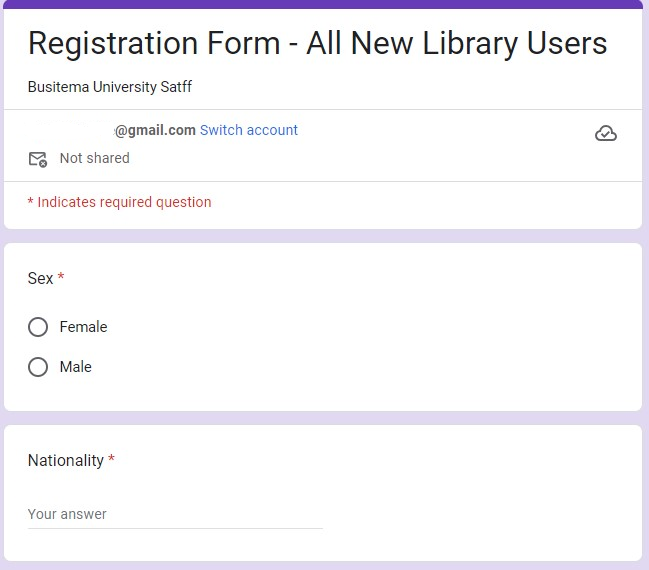Viewport: 649px width, 570px height.
Task: Click the red asterisk beside Nationality
Action: click(x=111, y=461)
